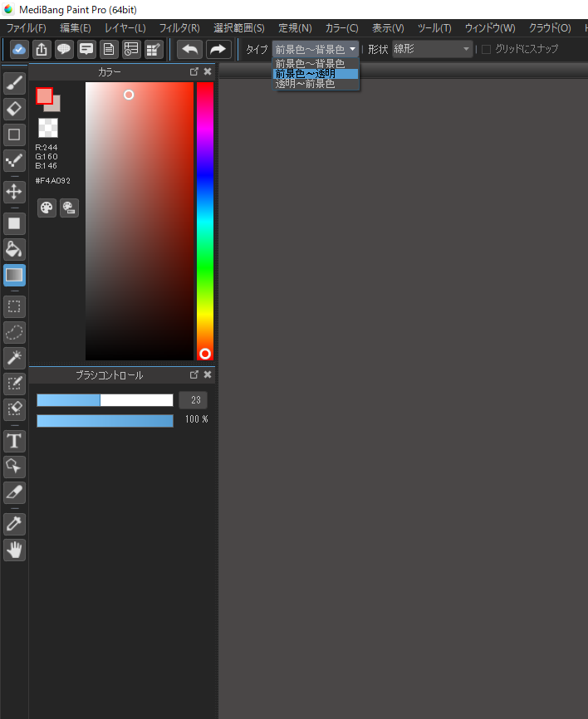Select the Eyedropper tool
The height and width of the screenshot is (719, 588).
click(14, 524)
